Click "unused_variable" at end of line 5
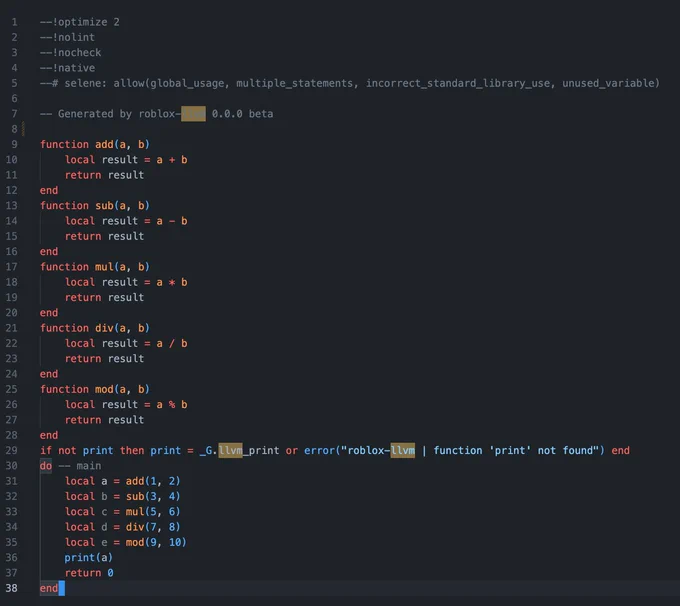This screenshot has width=680, height=606. point(608,83)
